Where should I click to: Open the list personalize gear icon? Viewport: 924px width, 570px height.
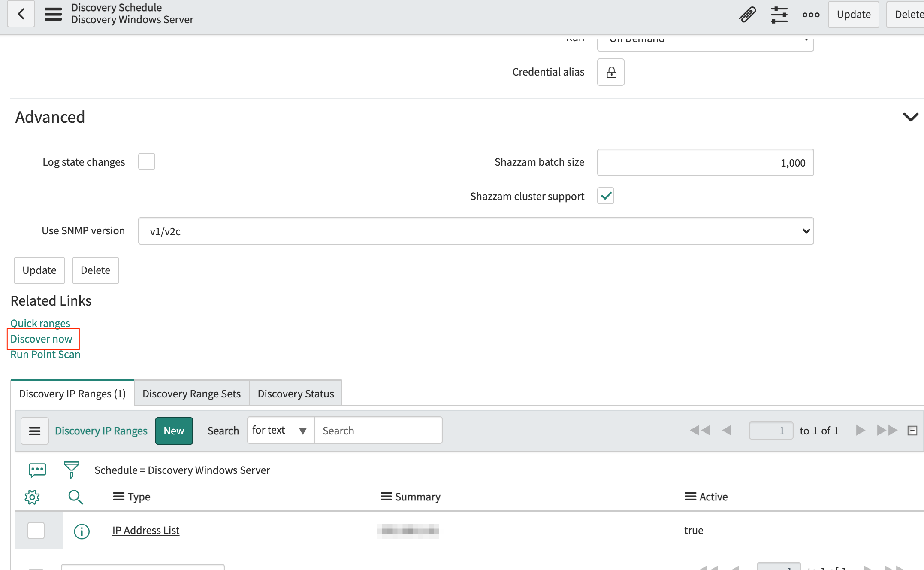[32, 497]
